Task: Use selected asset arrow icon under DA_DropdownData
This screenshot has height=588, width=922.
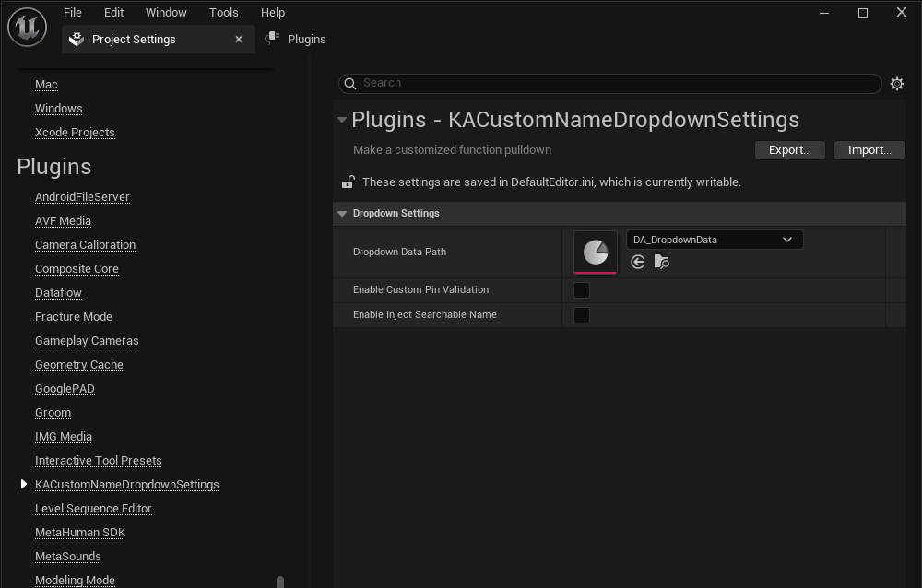Action: pos(637,263)
